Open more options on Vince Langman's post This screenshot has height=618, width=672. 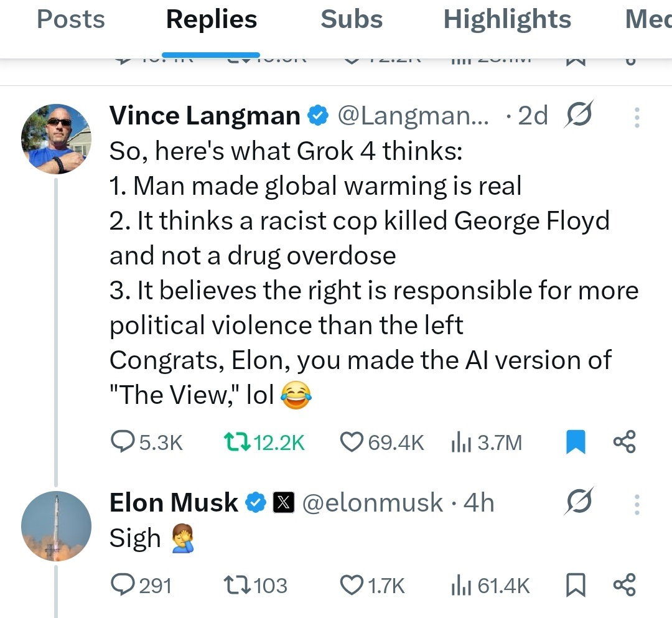(636, 116)
